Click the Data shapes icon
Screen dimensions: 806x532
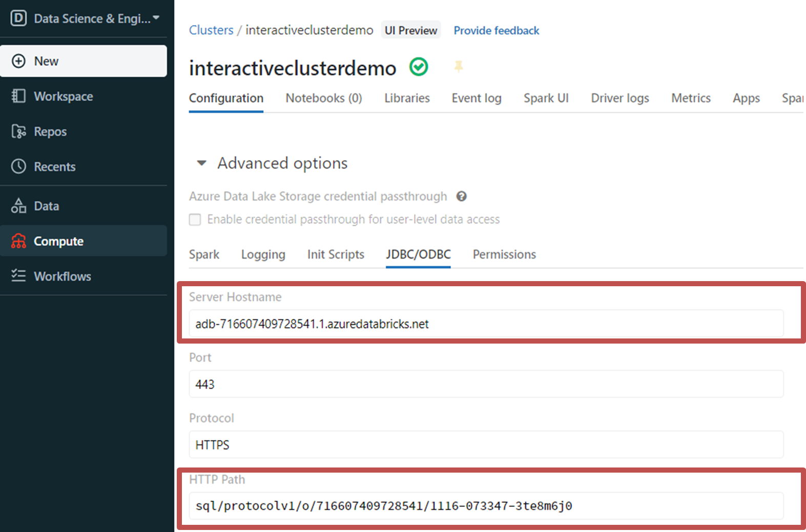pos(18,206)
